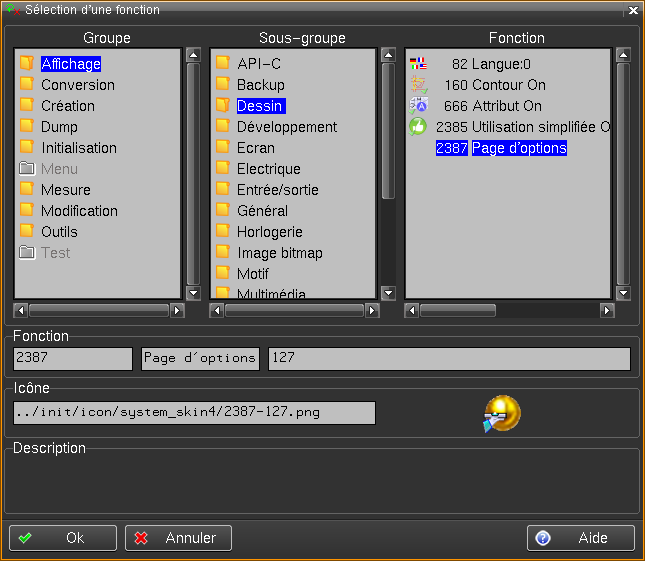Click Groupe list scroll-up arrow
Viewport: 645px width, 561px height.
[x=193, y=55]
